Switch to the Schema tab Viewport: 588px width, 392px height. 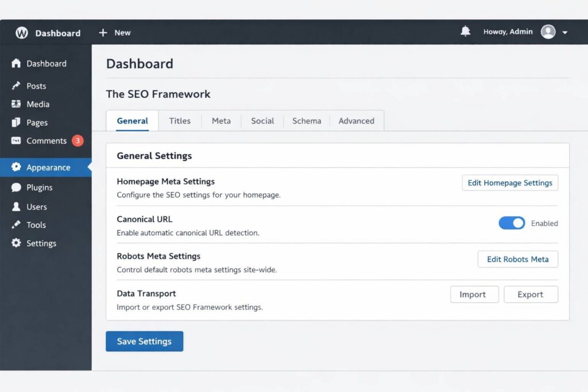pos(307,121)
